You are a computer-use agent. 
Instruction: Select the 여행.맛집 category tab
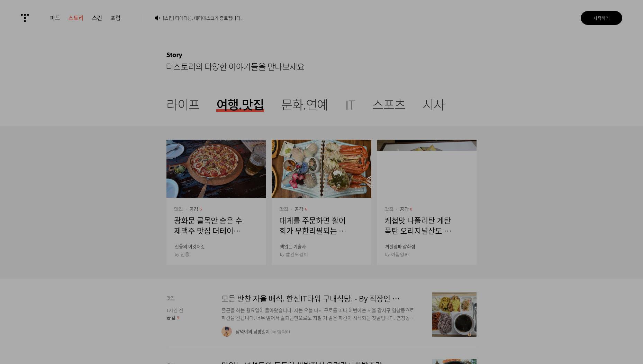pyautogui.click(x=240, y=104)
